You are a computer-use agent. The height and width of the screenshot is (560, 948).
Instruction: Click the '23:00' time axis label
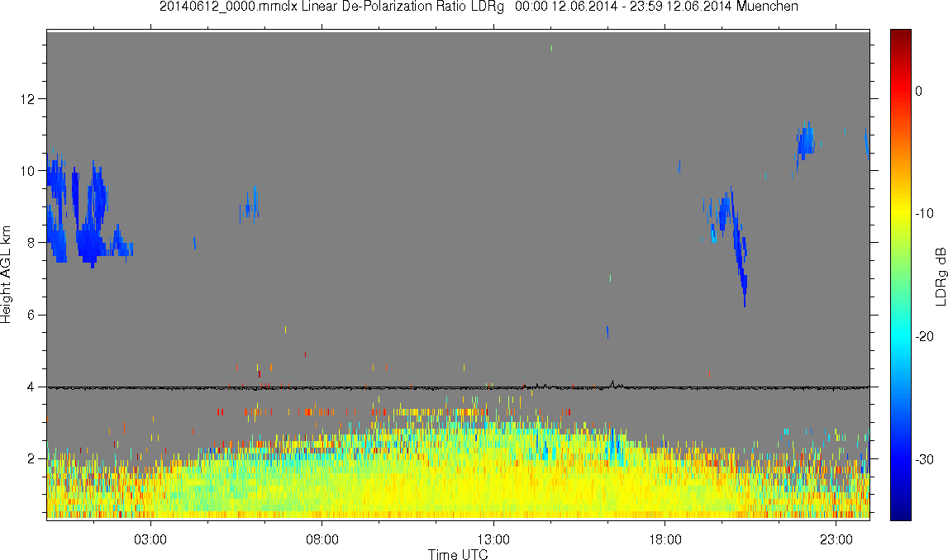[836, 539]
